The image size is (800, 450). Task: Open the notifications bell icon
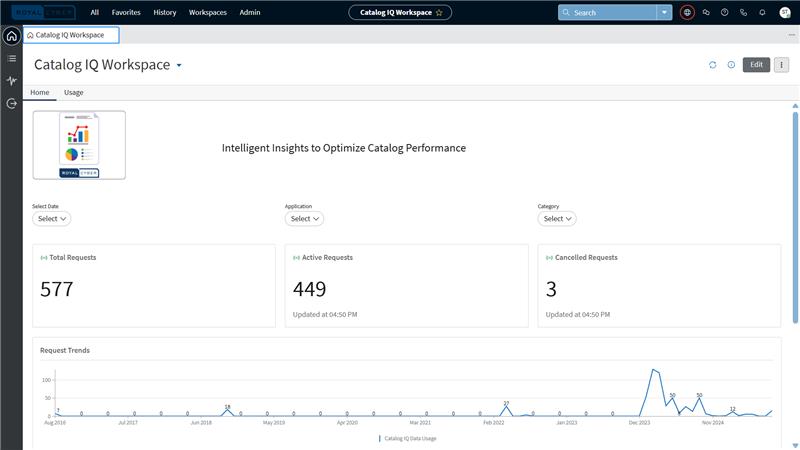coord(762,12)
